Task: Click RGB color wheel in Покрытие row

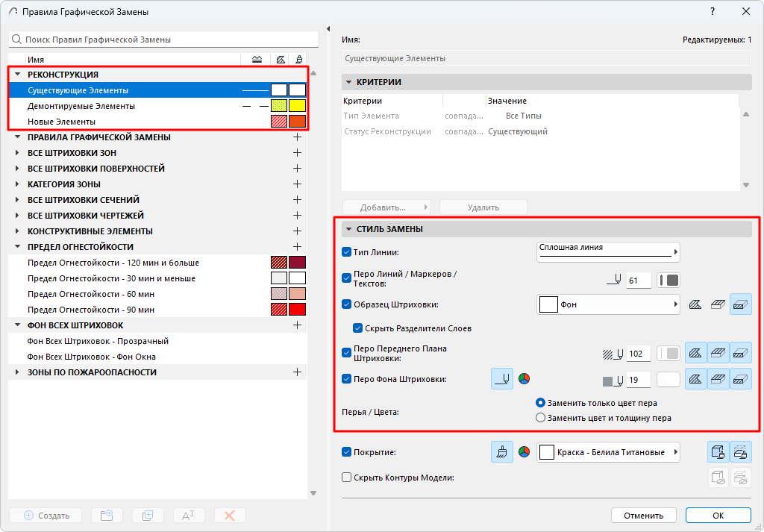Action: (x=524, y=452)
